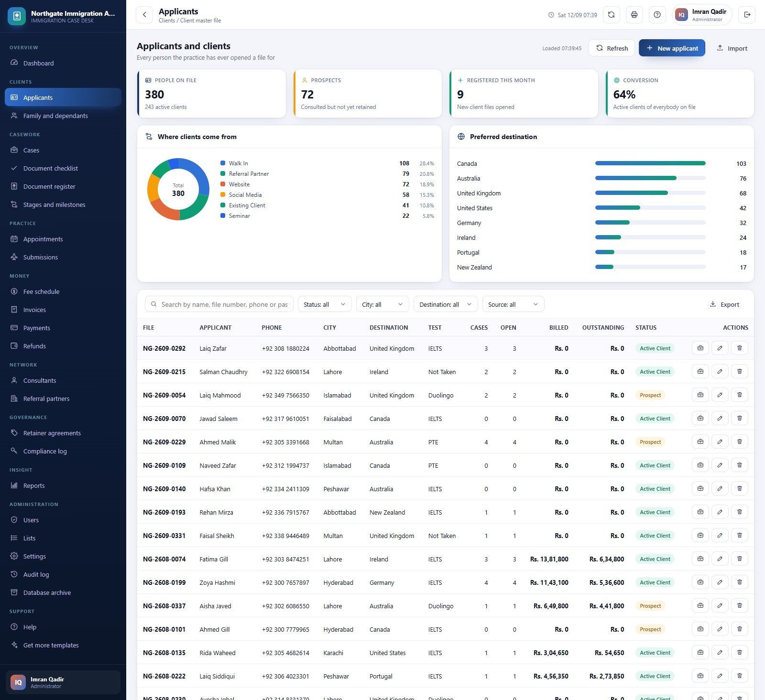
Task: Open the Imran Qadir profile card in the sidebar footer
Action: click(x=63, y=682)
